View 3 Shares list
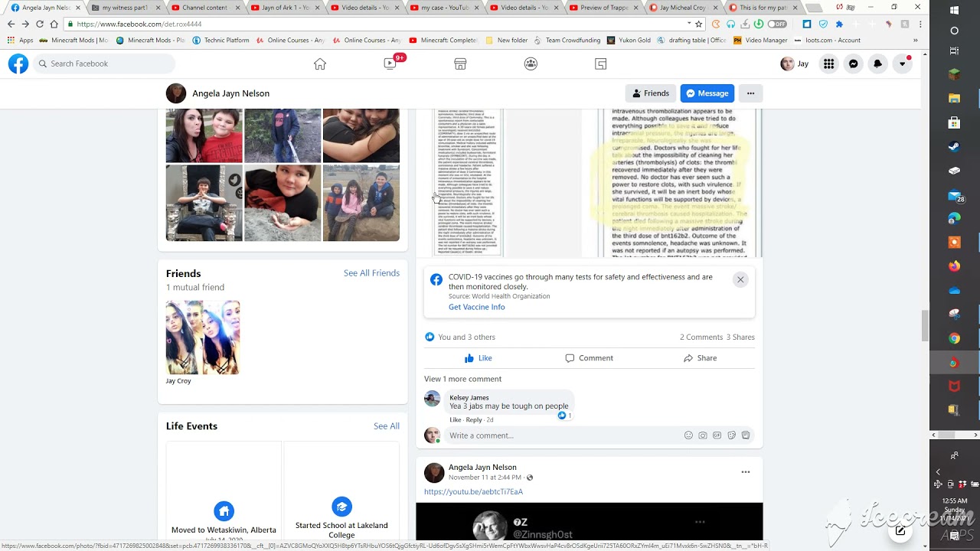 740,337
